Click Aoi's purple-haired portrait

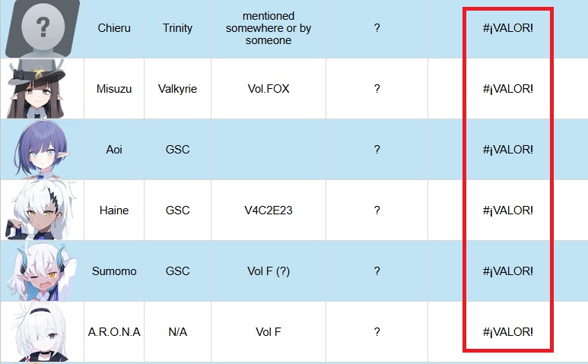[42, 150]
